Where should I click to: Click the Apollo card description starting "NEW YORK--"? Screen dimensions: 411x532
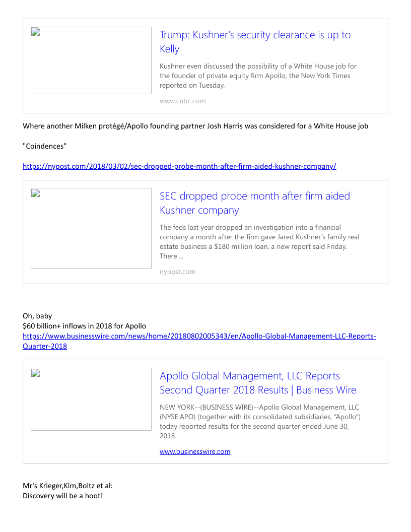click(260, 421)
